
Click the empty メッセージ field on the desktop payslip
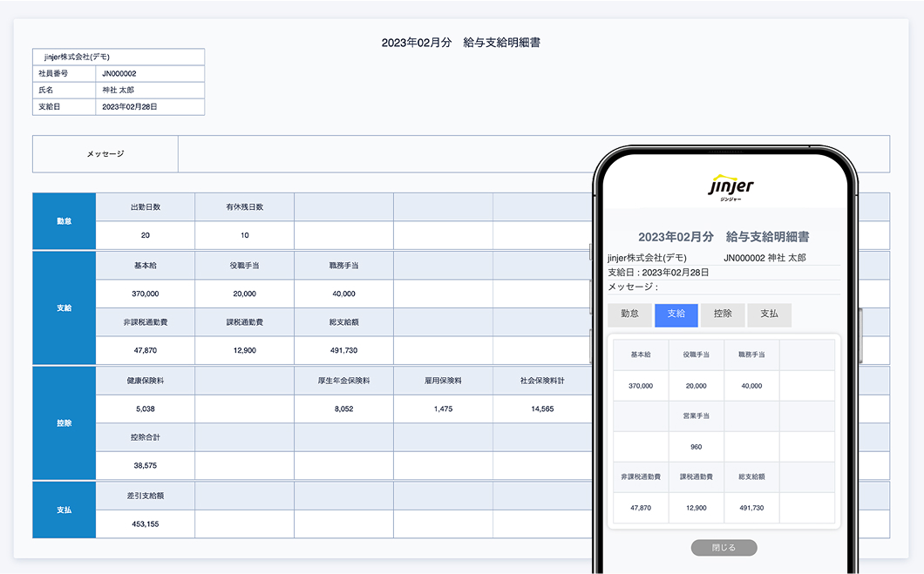click(384, 154)
